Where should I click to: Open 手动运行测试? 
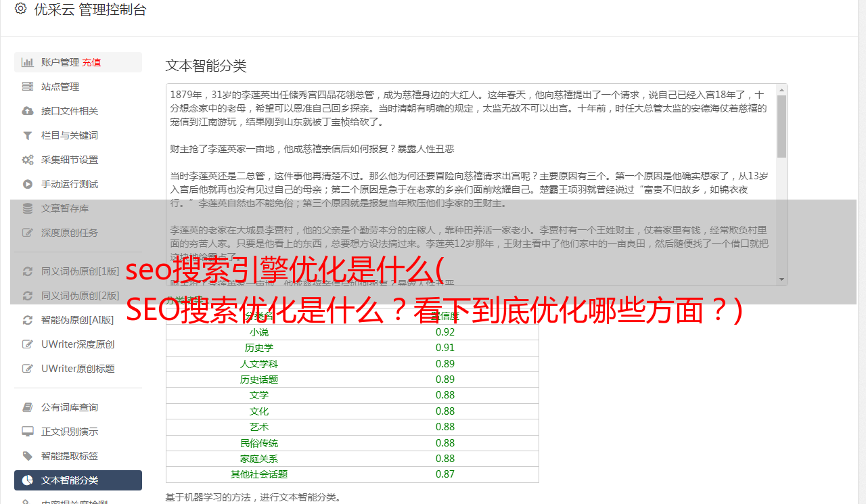(78, 184)
